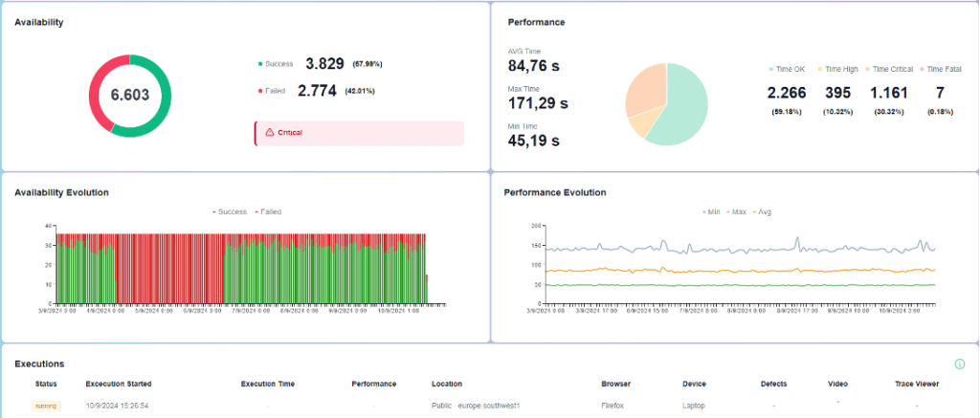Sort by Performance column header in Executions
The width and height of the screenshot is (980, 418).
[x=374, y=384]
